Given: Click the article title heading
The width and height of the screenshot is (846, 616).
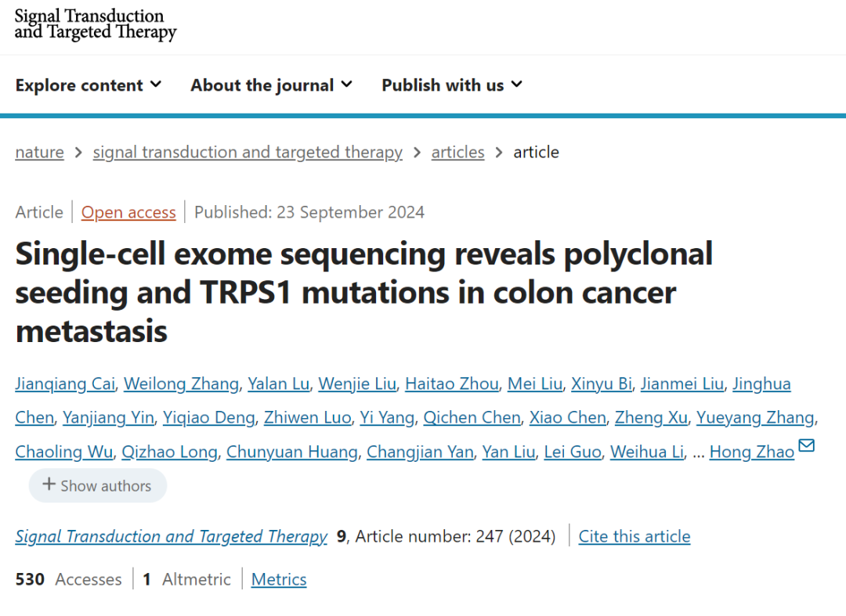Looking at the screenshot, I should (x=364, y=292).
